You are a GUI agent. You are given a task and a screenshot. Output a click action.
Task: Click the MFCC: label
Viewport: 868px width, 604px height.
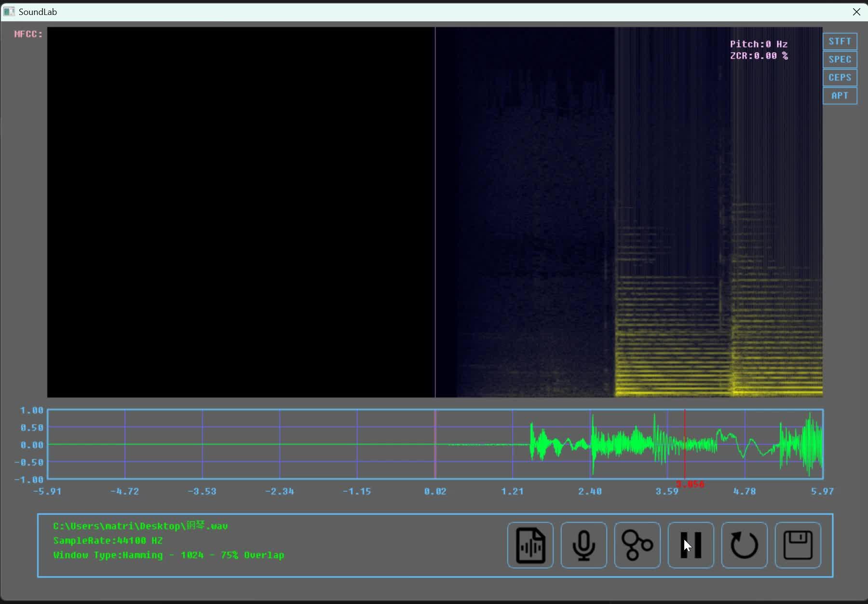click(28, 34)
